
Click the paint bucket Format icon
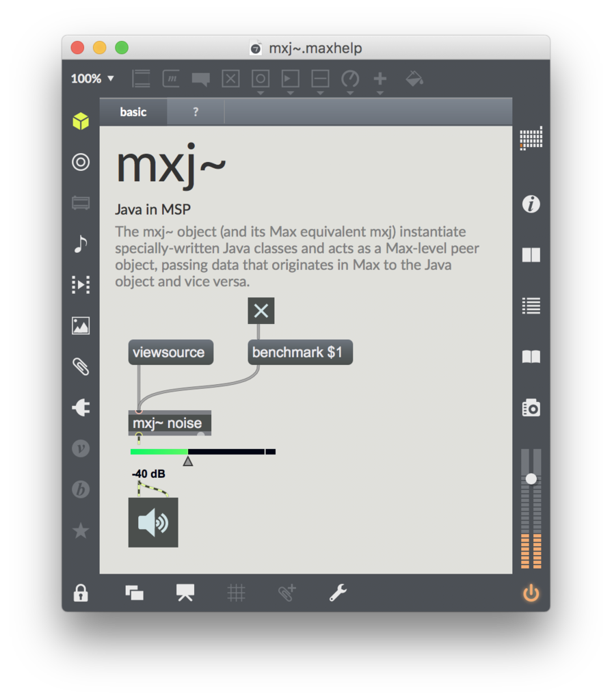pyautogui.click(x=414, y=79)
